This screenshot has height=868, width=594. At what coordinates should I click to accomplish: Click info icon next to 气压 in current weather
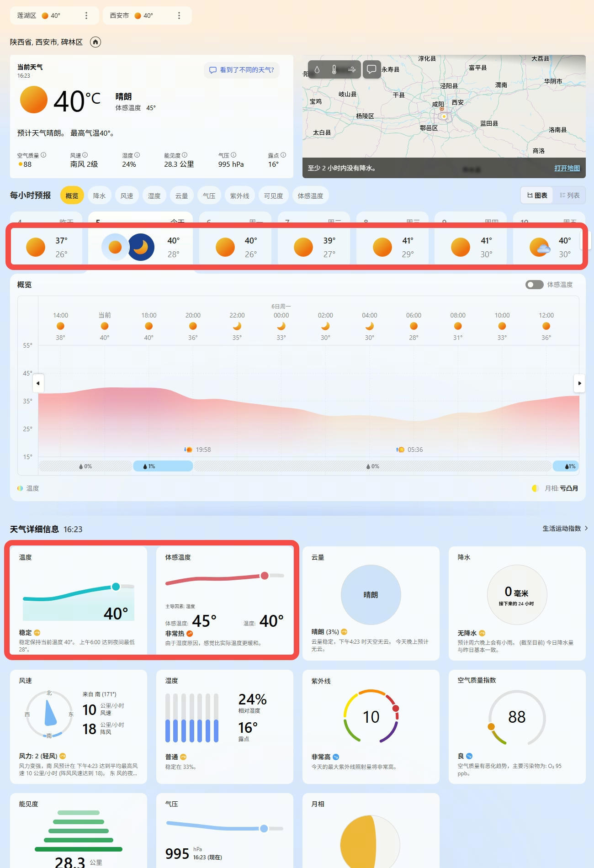pyautogui.click(x=233, y=155)
